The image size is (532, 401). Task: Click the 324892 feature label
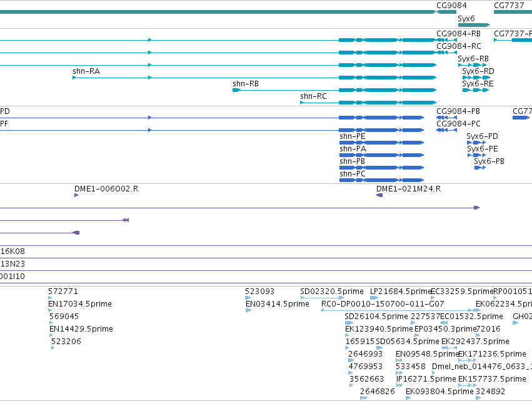(x=491, y=392)
